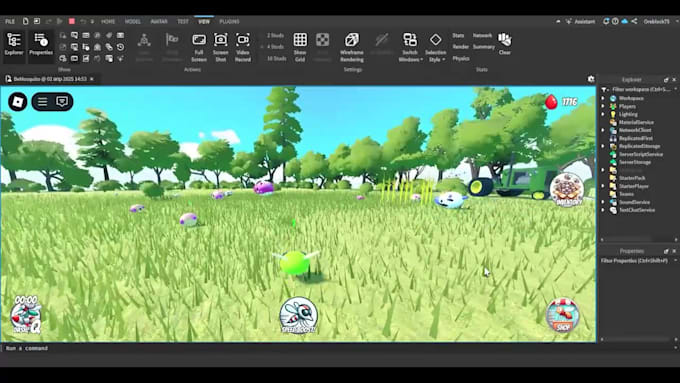Screen dimensions: 680x383
Task: Open Selection Style dropdown
Action: click(435, 47)
